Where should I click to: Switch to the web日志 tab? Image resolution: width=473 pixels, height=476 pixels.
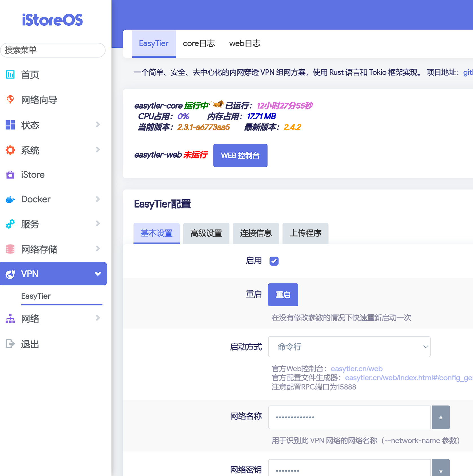pyautogui.click(x=245, y=44)
